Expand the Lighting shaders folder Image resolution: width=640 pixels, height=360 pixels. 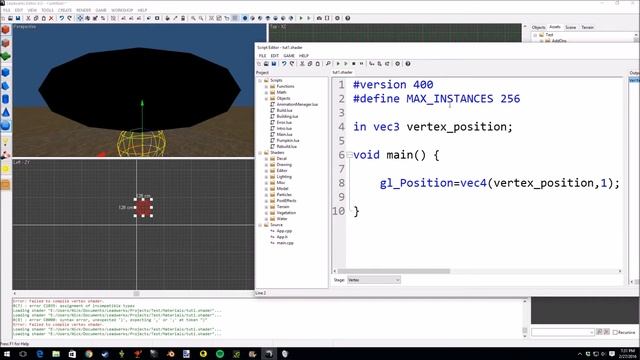pos(267,177)
